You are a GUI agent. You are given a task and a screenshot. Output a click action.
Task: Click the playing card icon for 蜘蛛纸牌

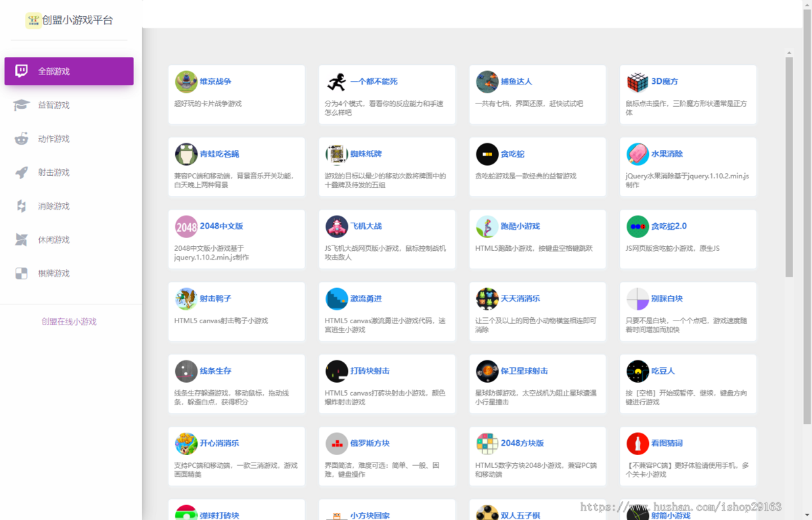[x=336, y=154]
